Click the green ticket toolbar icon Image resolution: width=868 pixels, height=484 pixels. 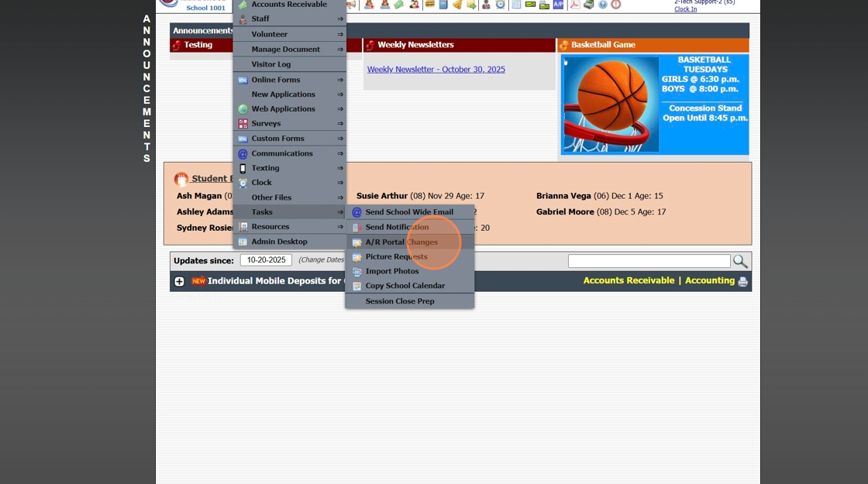click(x=398, y=5)
